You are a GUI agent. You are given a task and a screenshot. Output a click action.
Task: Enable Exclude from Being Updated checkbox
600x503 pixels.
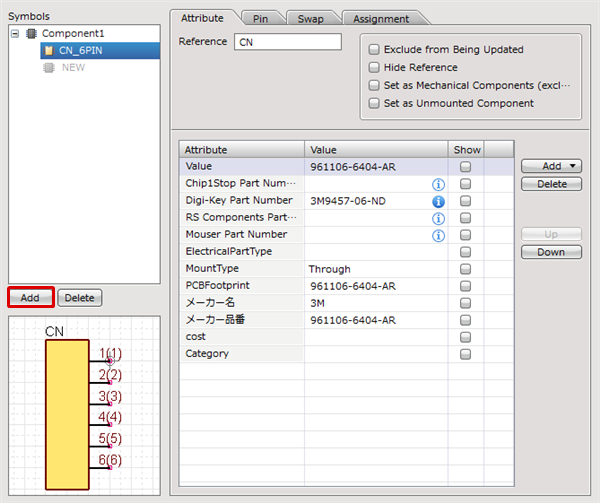point(374,49)
